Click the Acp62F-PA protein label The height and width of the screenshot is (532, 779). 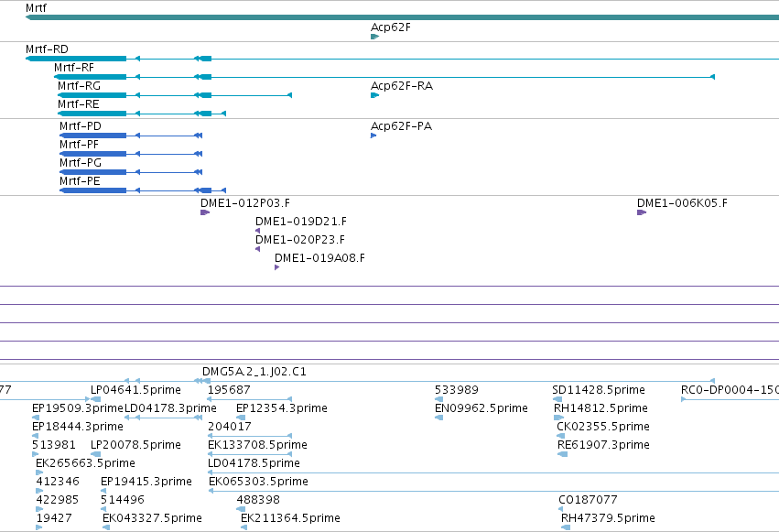(x=401, y=126)
